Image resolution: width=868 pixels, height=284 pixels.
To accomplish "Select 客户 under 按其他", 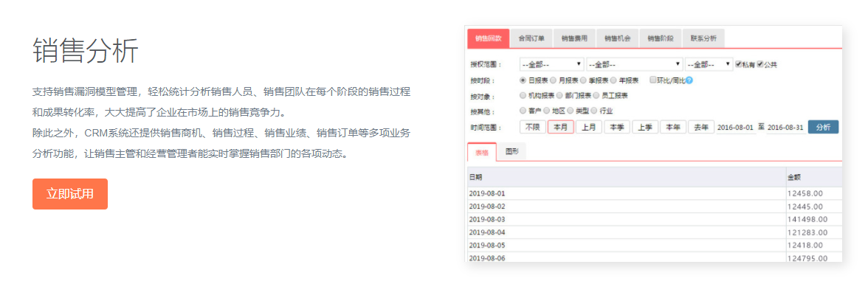I will click(x=523, y=111).
